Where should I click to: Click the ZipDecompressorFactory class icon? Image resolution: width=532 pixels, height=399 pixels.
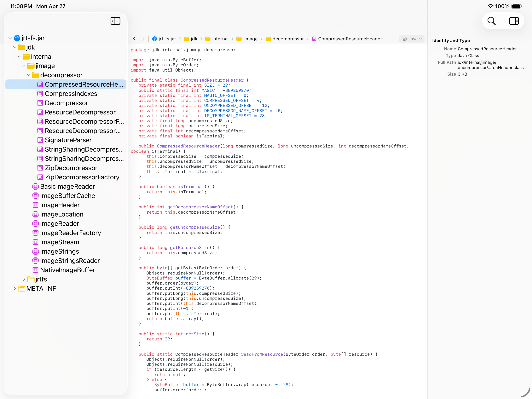point(40,177)
